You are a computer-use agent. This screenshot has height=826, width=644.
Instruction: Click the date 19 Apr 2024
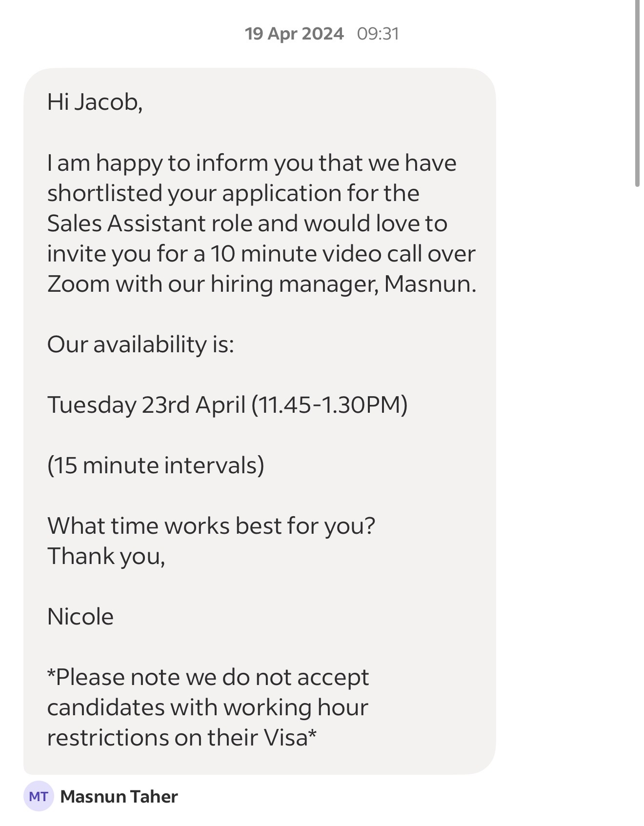(294, 34)
